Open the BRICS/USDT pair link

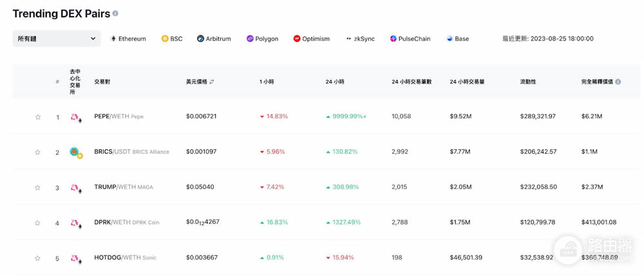point(131,152)
